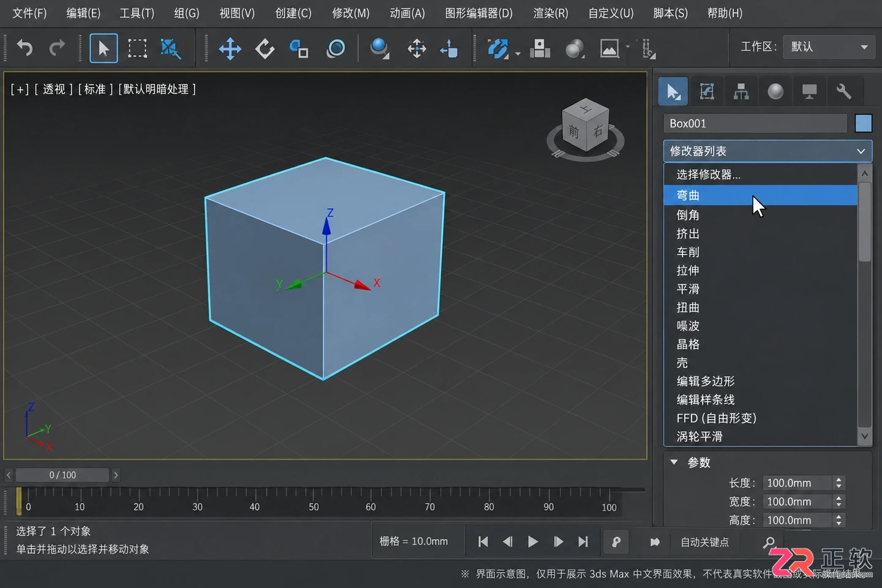882x588 pixels.
Task: Click the pivot center crosshair icon
Action: click(417, 48)
